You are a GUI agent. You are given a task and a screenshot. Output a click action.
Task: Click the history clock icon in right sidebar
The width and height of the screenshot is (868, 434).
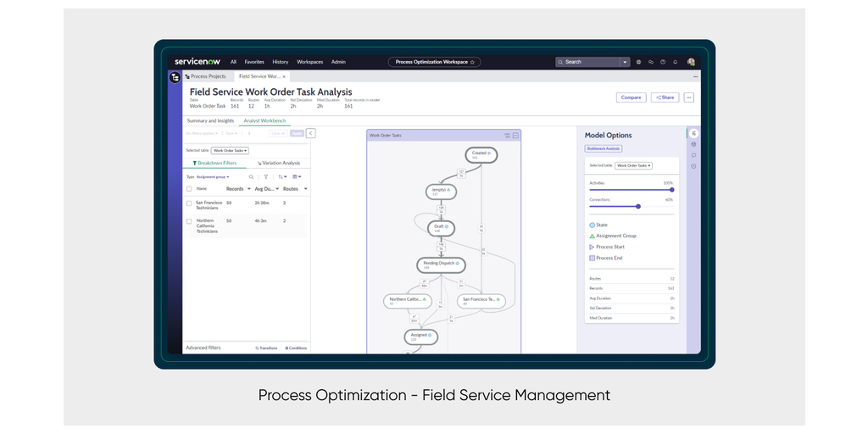(x=693, y=166)
